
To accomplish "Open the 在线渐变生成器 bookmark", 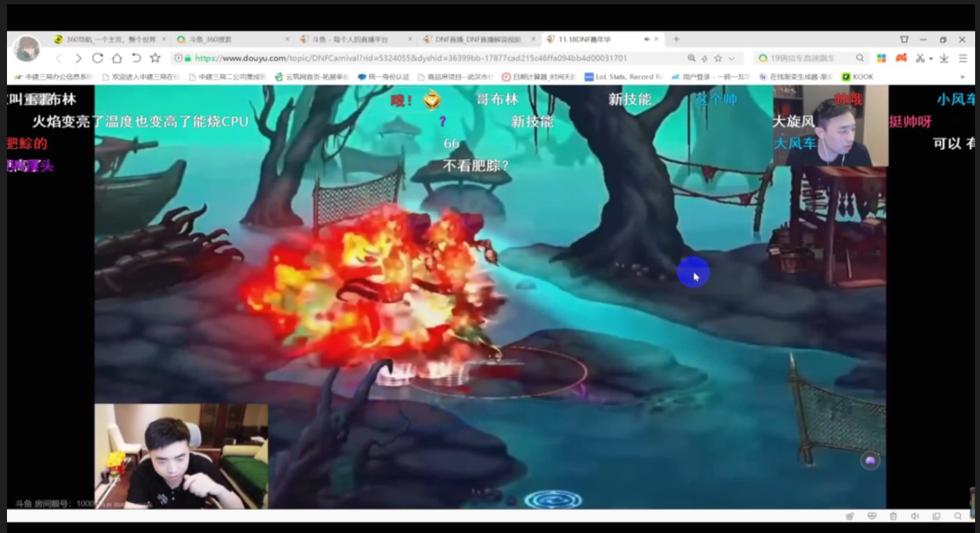I will [x=796, y=77].
